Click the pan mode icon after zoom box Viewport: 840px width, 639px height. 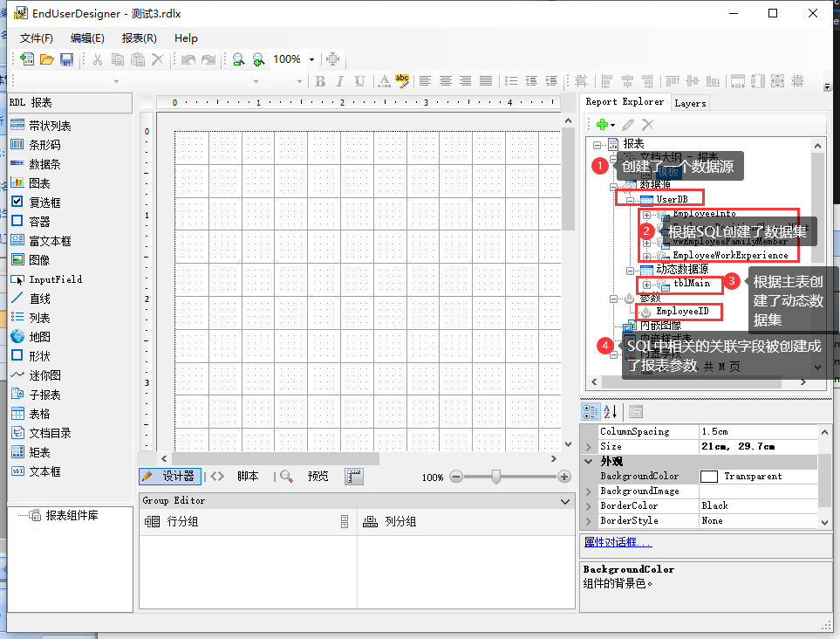[x=332, y=59]
